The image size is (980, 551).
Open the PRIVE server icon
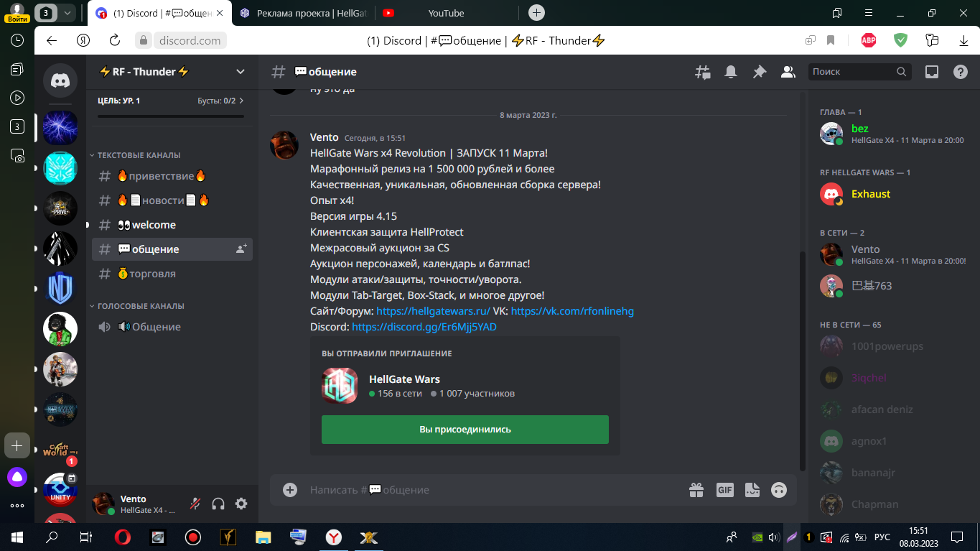click(60, 208)
